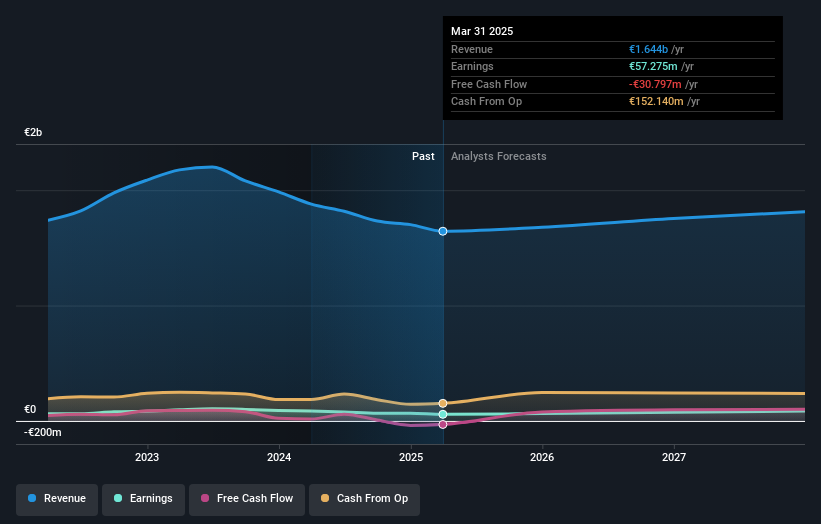This screenshot has width=821, height=524.
Task: Click the Mar 31 2025 tooltip date
Action: [482, 31]
